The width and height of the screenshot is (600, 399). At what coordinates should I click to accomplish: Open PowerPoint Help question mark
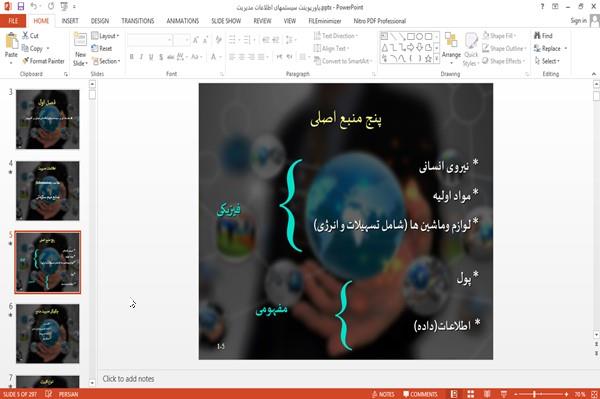pyautogui.click(x=542, y=7)
